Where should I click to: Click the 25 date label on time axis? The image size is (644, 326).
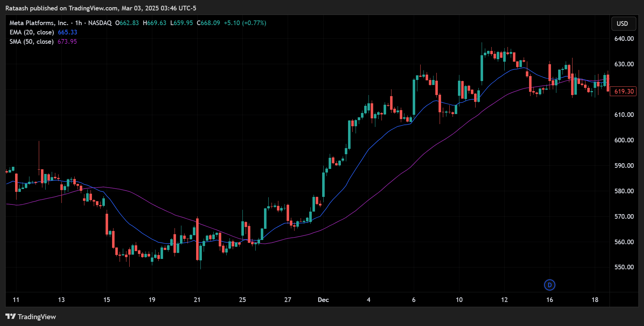pyautogui.click(x=242, y=300)
